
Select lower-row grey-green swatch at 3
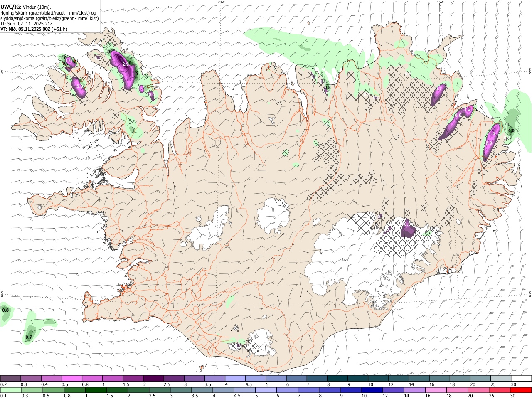coord(181,390)
